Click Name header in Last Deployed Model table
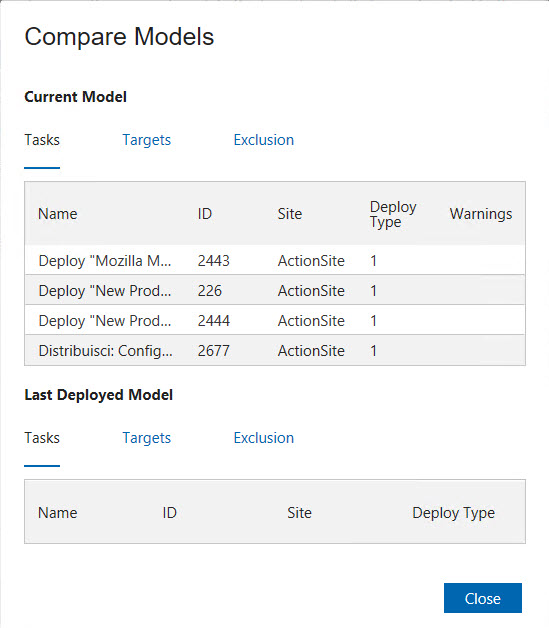549x628 pixels. [x=58, y=513]
